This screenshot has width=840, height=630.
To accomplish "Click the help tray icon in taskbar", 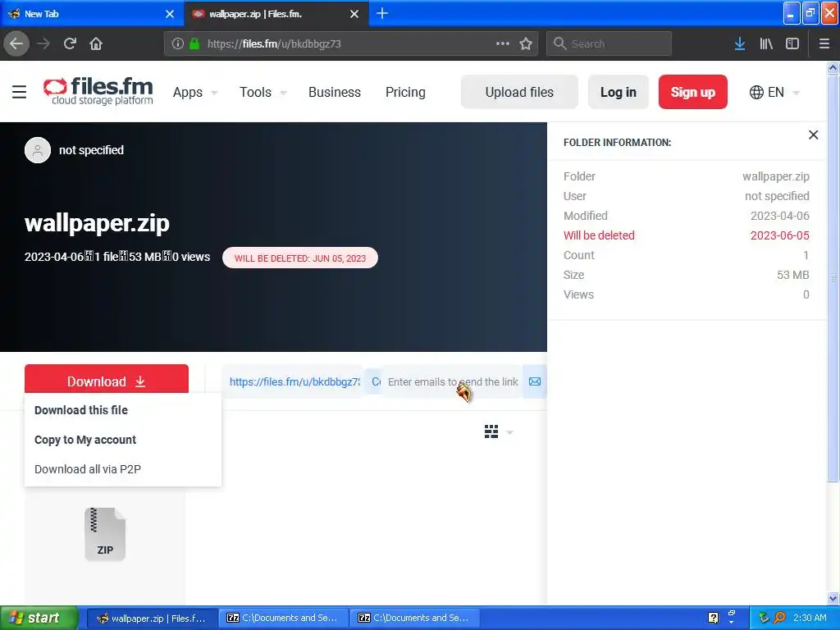I will click(x=713, y=618).
